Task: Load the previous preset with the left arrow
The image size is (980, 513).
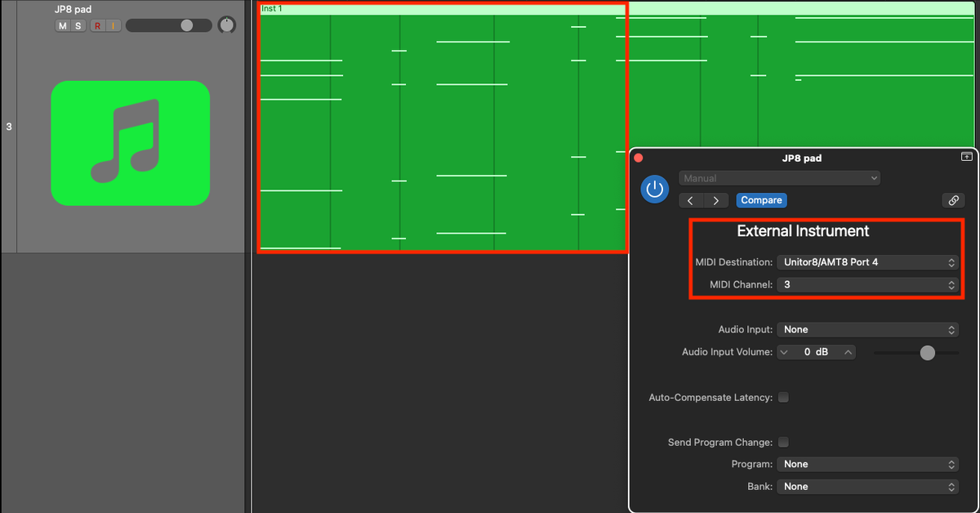Action: 690,199
